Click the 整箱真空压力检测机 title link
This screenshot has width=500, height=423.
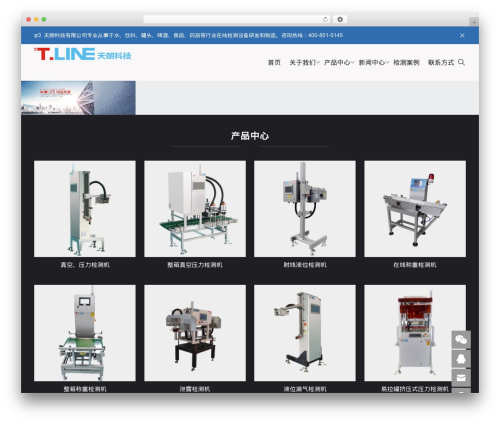(x=195, y=265)
